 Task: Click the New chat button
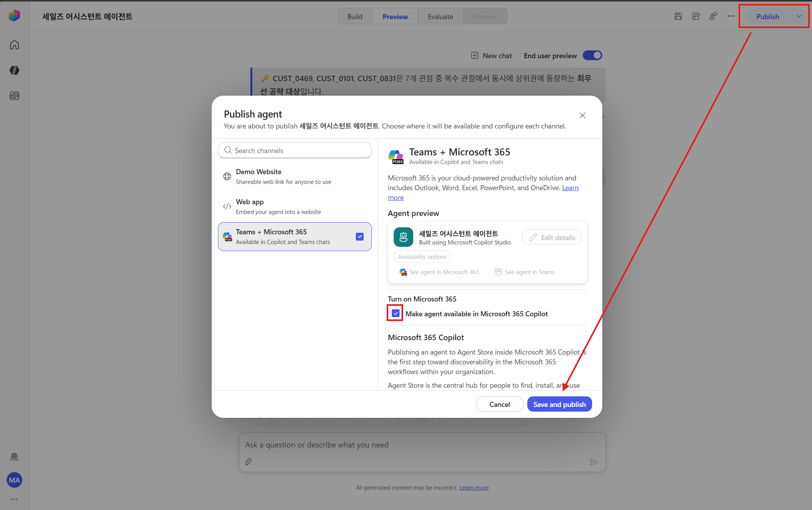click(491, 55)
